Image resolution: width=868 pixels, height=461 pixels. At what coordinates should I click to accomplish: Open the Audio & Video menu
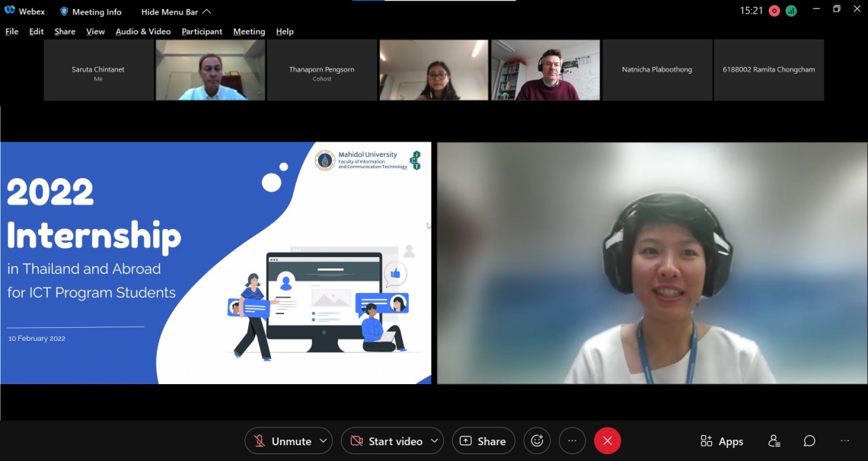click(143, 32)
